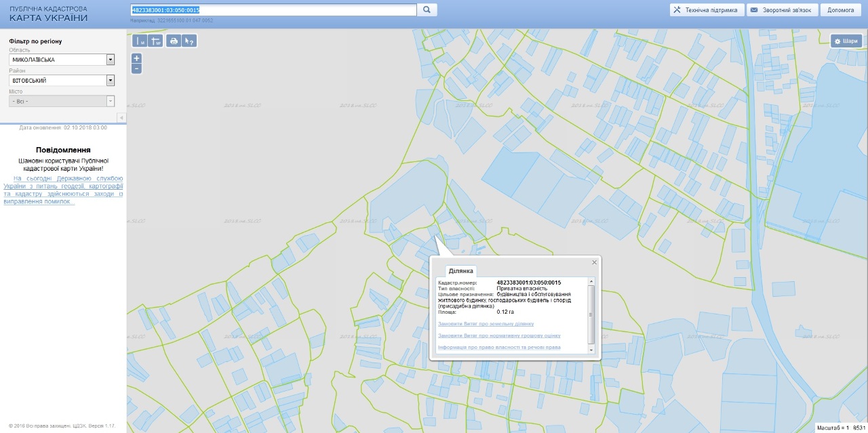The width and height of the screenshot is (868, 433).
Task: Close the Ділянка info popup
Action: coord(595,262)
